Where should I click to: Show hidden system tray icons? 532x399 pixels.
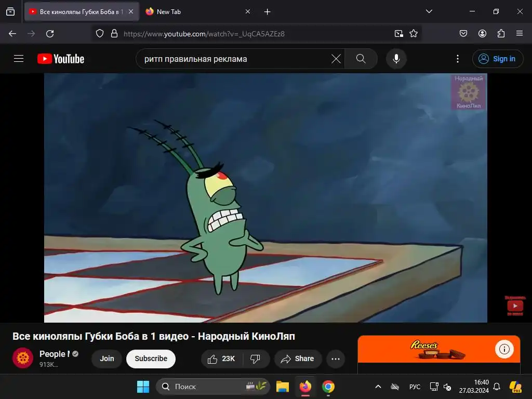(378, 387)
